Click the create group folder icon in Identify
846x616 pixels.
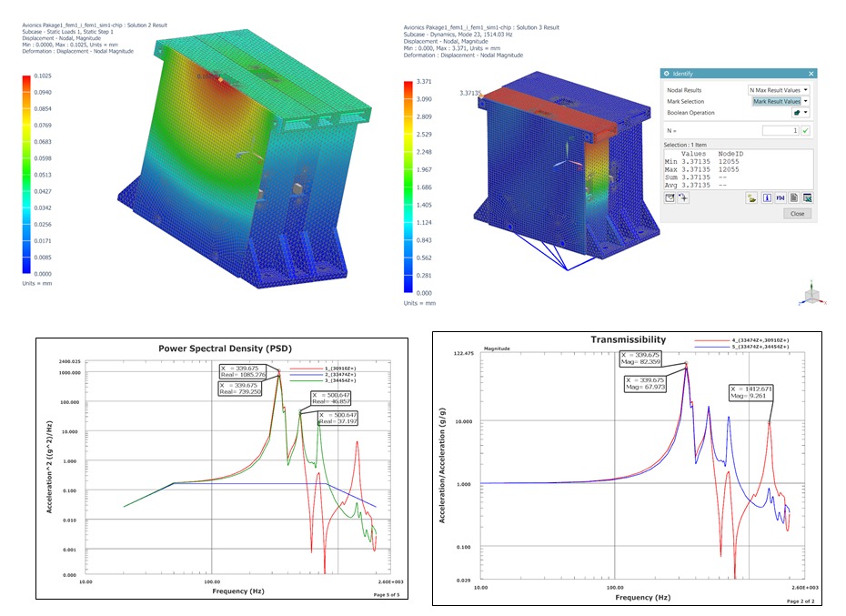tap(752, 197)
